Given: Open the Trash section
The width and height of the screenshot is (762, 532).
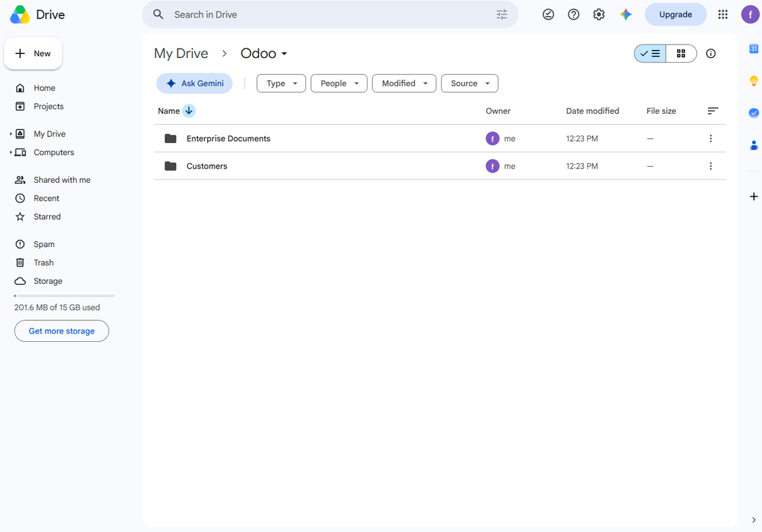Looking at the screenshot, I should (x=43, y=263).
